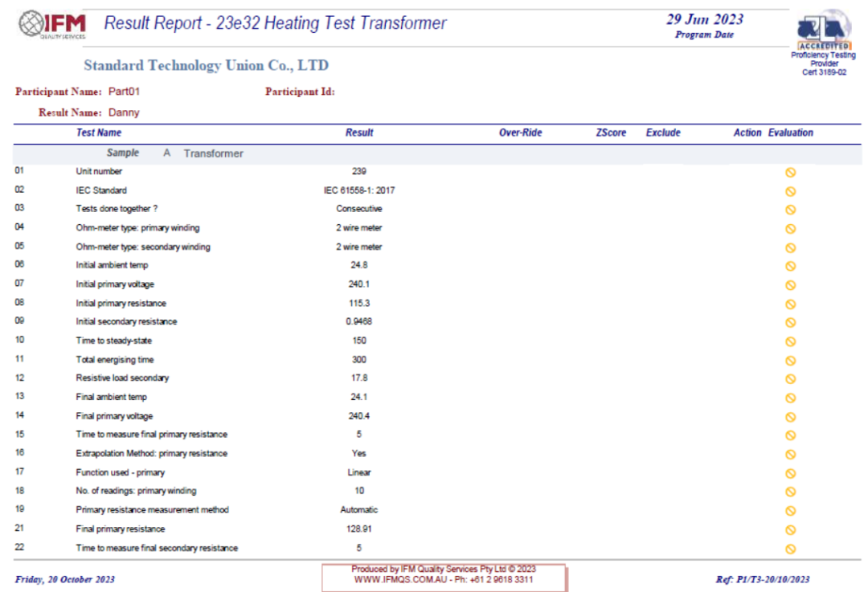Click the Evaluation column header
The width and height of the screenshot is (868, 592).
(790, 133)
